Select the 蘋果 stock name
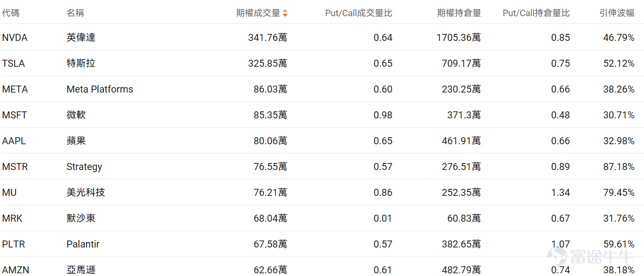The image size is (644, 276). tap(76, 141)
